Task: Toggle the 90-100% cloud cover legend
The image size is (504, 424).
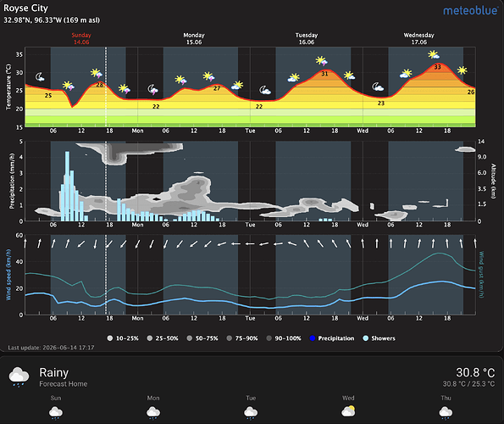Action: [284, 338]
